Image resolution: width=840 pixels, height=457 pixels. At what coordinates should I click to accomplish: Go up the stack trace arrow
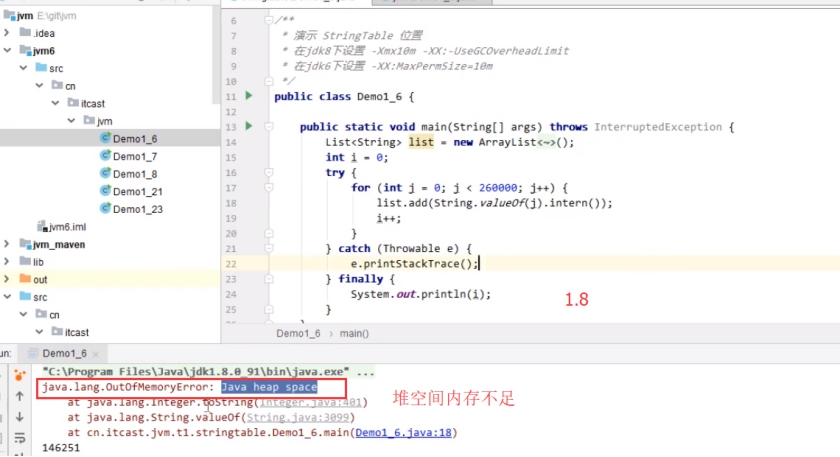[20, 396]
